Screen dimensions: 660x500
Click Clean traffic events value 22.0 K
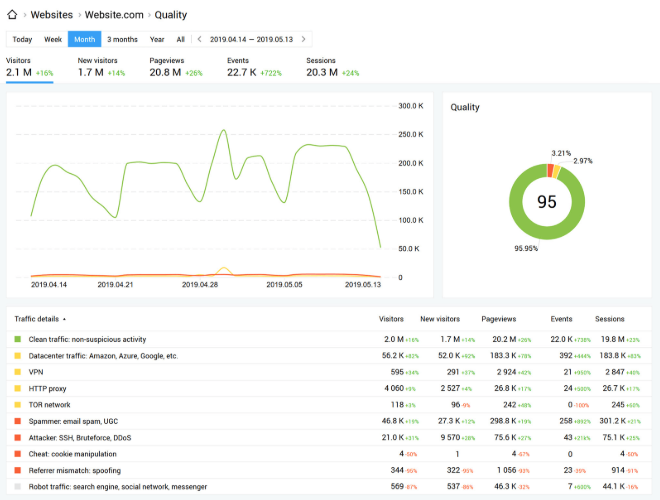pyautogui.click(x=562, y=339)
